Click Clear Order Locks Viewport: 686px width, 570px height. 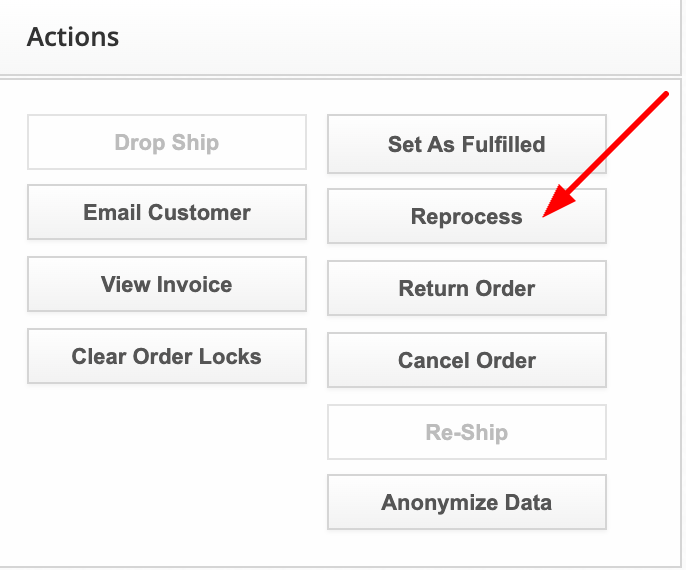166,356
